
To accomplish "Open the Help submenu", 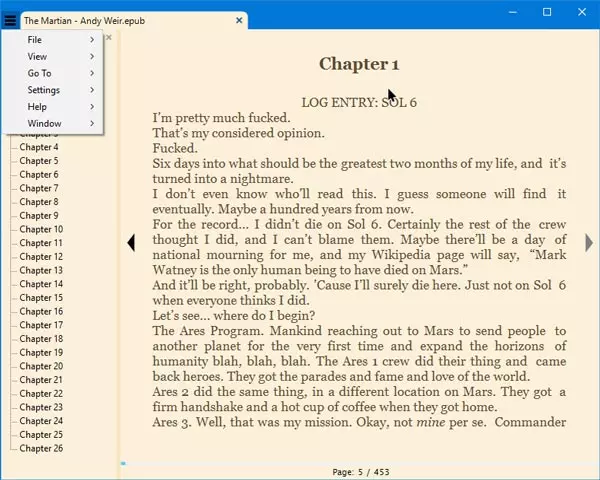I will [53, 107].
